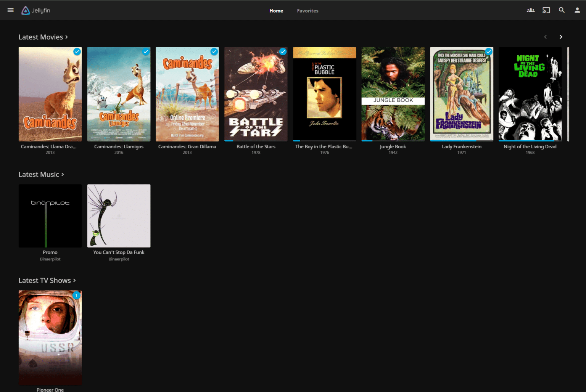
Task: Open You Can't Stop Da Funk album cover
Action: [x=119, y=216]
